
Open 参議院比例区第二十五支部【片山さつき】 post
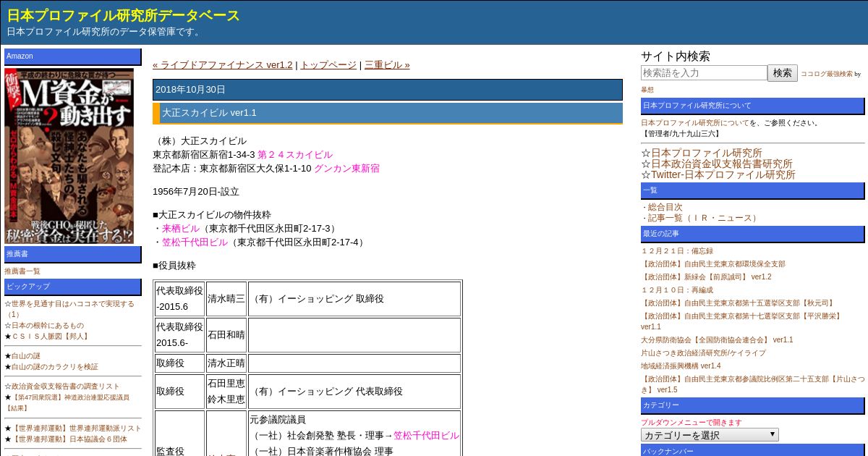(x=752, y=384)
